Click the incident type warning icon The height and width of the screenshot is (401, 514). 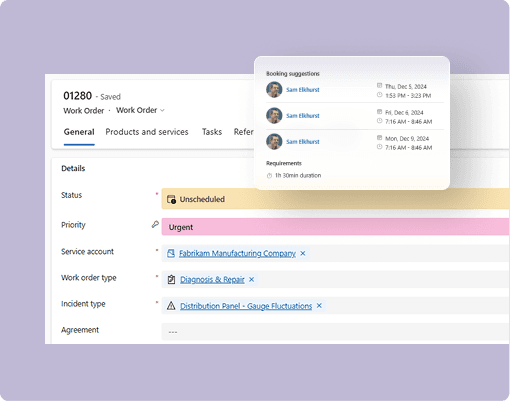click(x=171, y=306)
